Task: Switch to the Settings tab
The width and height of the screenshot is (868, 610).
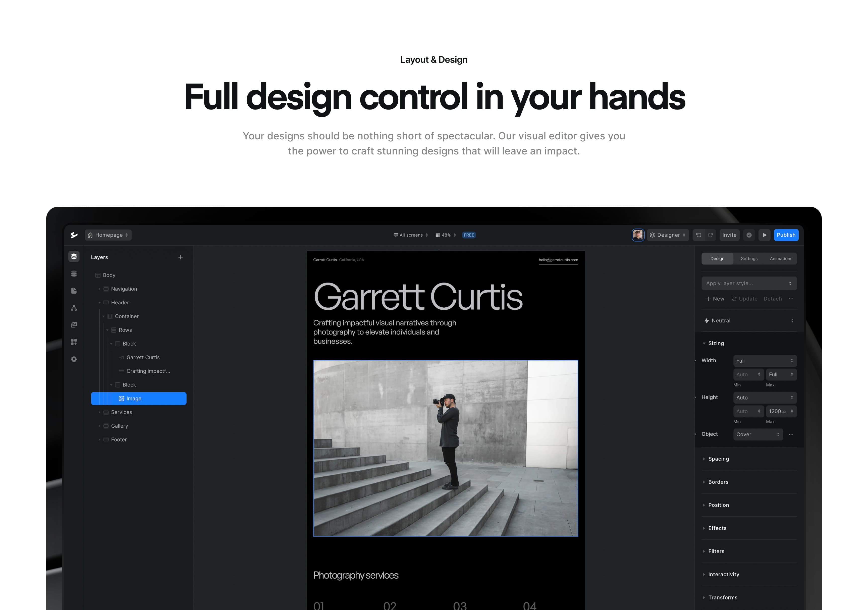Action: (x=749, y=259)
